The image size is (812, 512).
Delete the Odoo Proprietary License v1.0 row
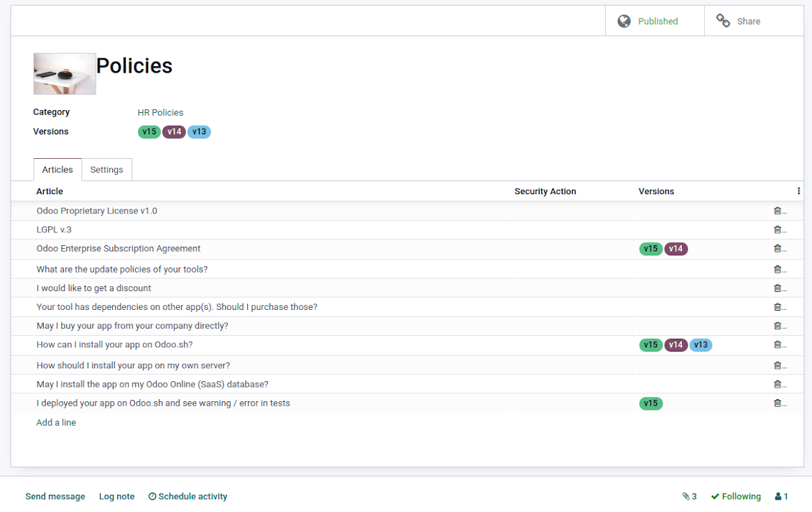[x=778, y=211]
